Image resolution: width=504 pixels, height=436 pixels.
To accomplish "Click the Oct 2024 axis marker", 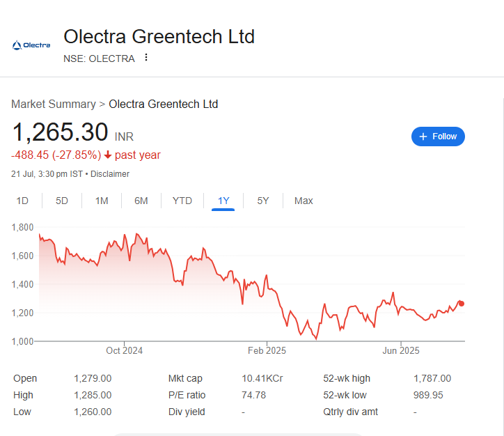I will [125, 350].
